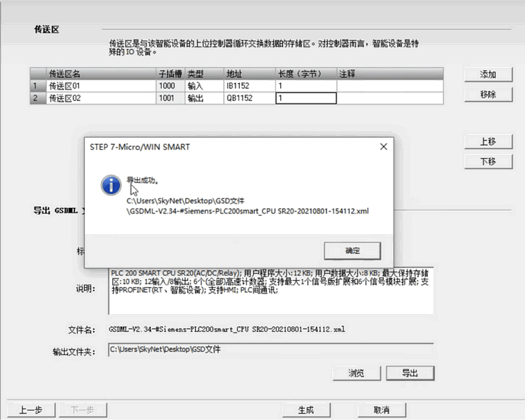Select row 1 header in transfer table

pyautogui.click(x=37, y=86)
